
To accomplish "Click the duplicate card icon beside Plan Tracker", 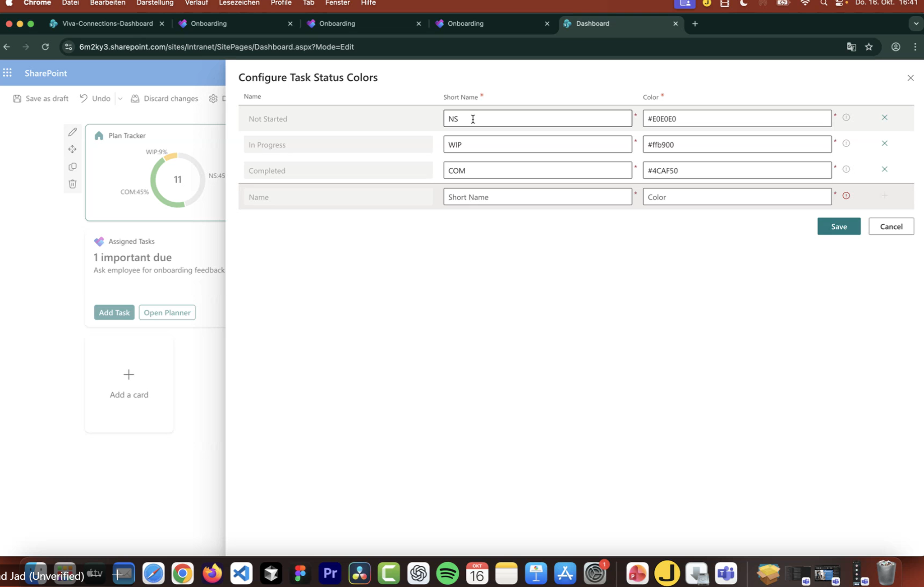I will point(73,166).
